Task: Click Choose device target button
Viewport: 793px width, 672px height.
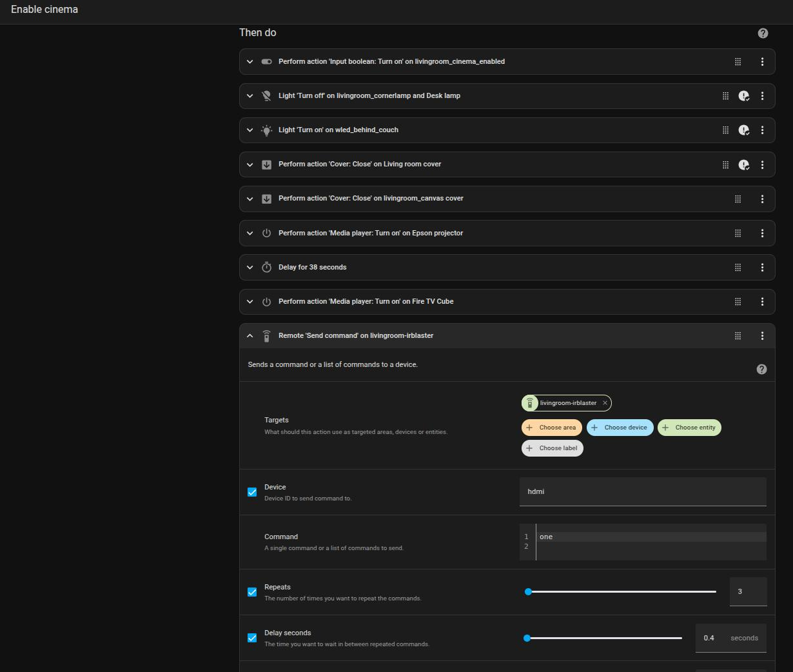Action: (620, 428)
